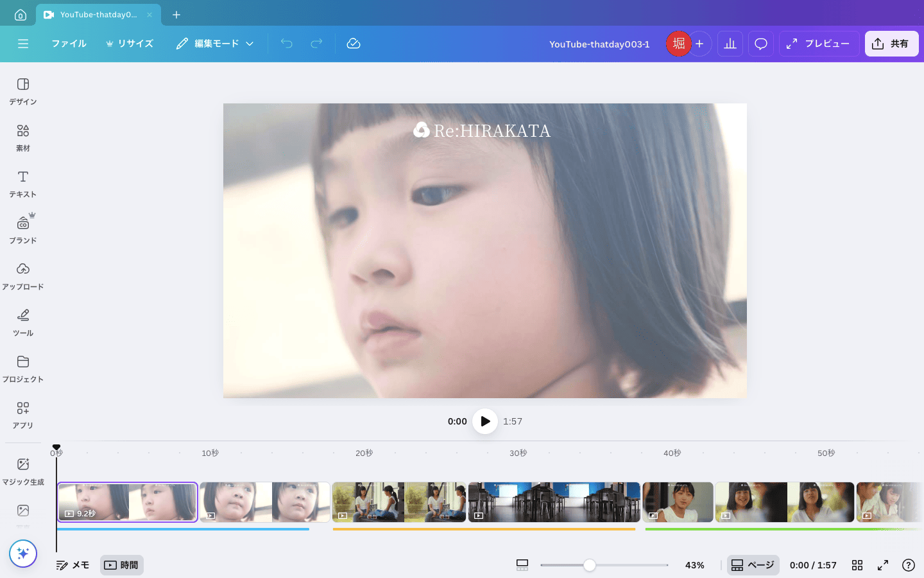Image resolution: width=924 pixels, height=578 pixels.
Task: Toggle the 時間 timeline display
Action: (121, 565)
